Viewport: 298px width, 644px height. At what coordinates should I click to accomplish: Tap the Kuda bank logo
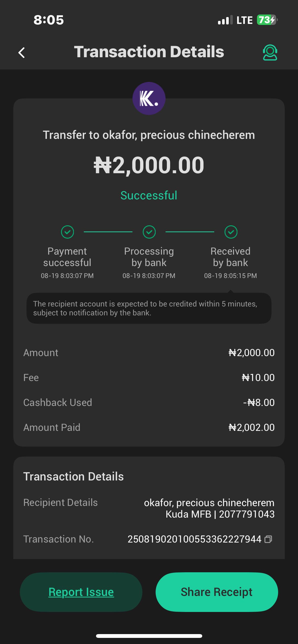149,98
